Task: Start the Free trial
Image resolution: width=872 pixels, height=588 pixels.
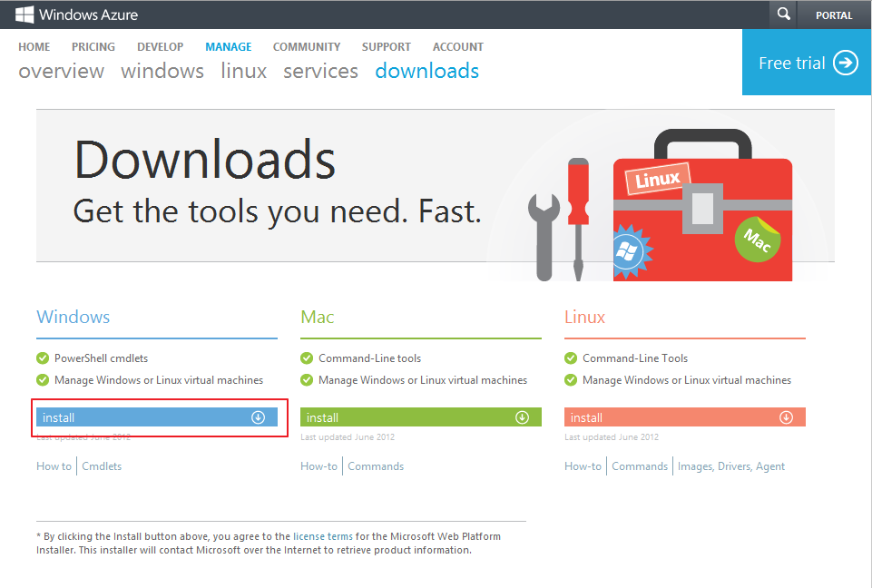Action: (807, 63)
